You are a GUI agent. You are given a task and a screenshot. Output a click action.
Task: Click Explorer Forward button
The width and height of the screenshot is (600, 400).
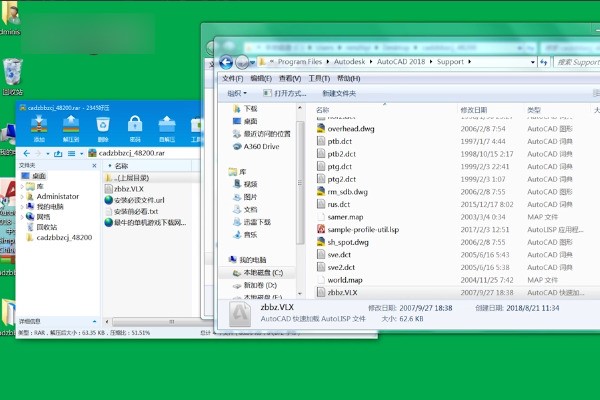(242, 62)
